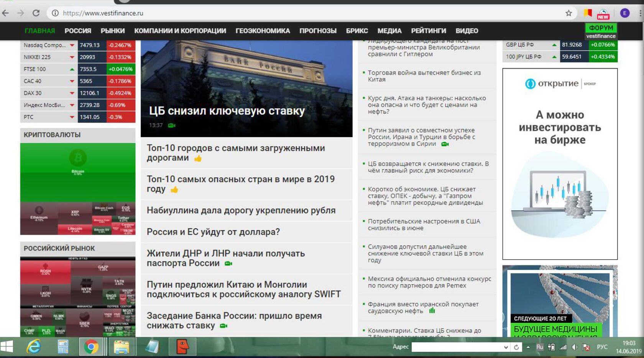Open the Windows Start button
The image size is (644, 358).
tap(7, 347)
